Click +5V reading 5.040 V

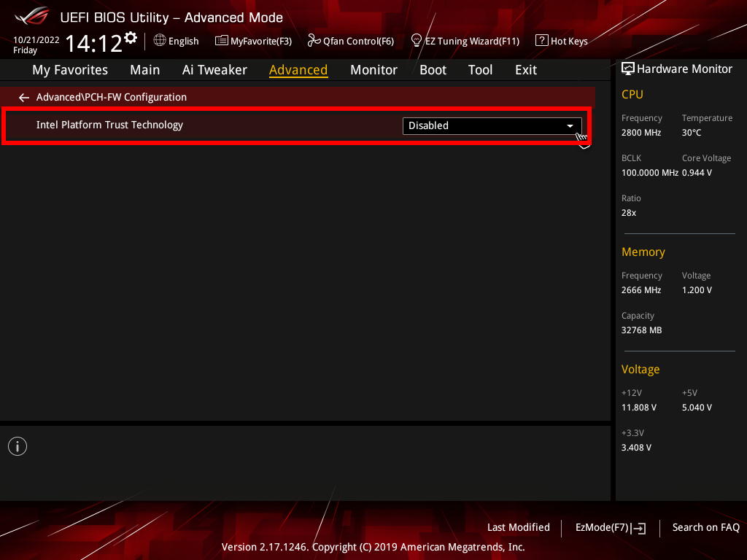point(697,407)
